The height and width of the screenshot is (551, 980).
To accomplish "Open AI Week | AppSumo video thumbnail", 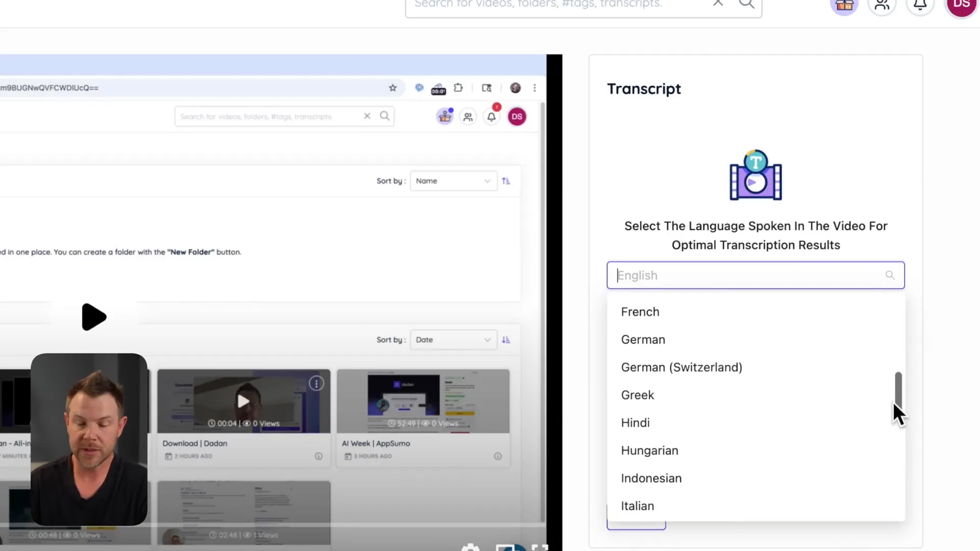I will tap(423, 401).
